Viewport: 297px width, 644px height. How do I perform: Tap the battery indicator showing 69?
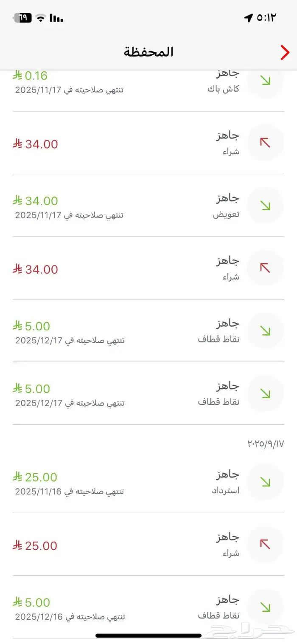pos(24,18)
